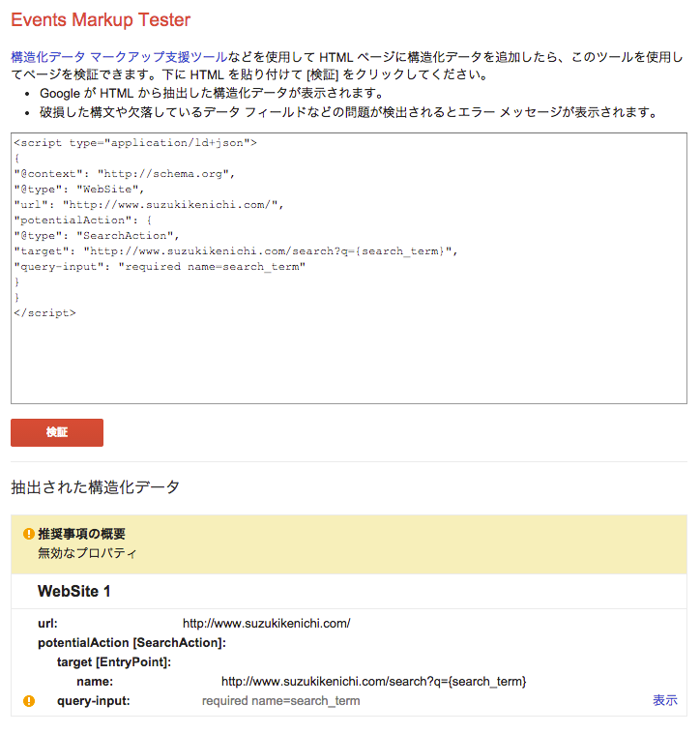Click the value 'required name=search_term' in results
Screen dimensions: 700x733
pos(280,701)
